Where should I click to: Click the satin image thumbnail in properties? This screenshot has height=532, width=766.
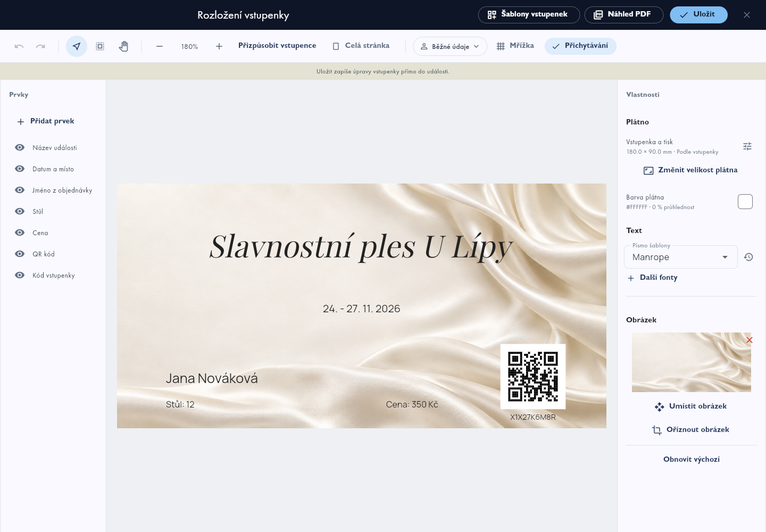pos(692,362)
